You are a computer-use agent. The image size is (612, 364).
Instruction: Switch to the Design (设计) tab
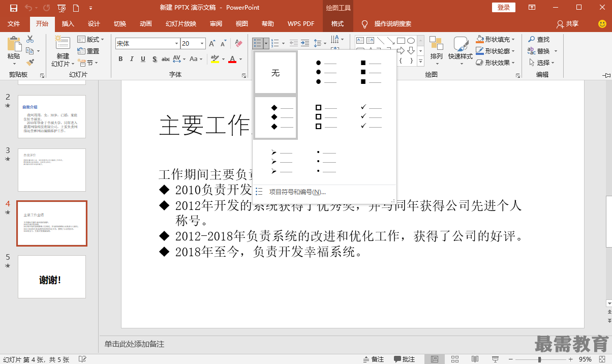coord(94,24)
